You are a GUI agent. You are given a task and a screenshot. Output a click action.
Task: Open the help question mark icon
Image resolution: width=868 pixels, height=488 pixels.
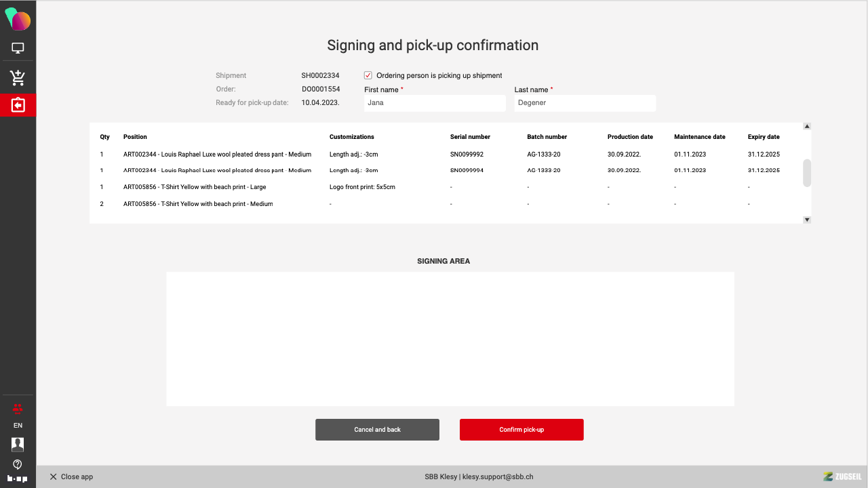pos(18,464)
